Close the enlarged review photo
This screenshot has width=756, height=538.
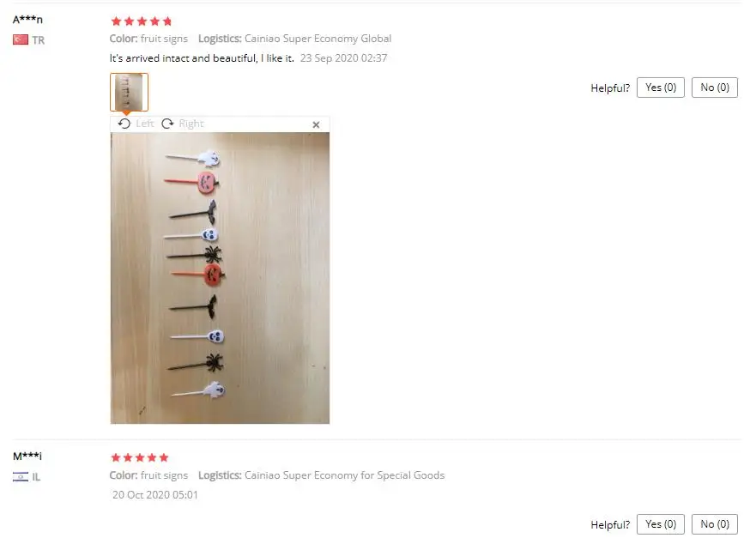pos(316,125)
